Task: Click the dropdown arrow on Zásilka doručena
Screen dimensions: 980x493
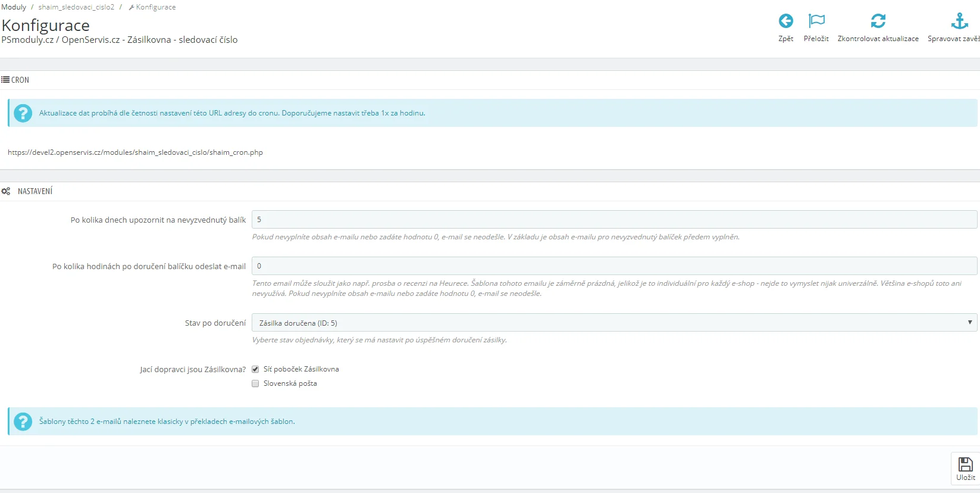Action: click(969, 323)
